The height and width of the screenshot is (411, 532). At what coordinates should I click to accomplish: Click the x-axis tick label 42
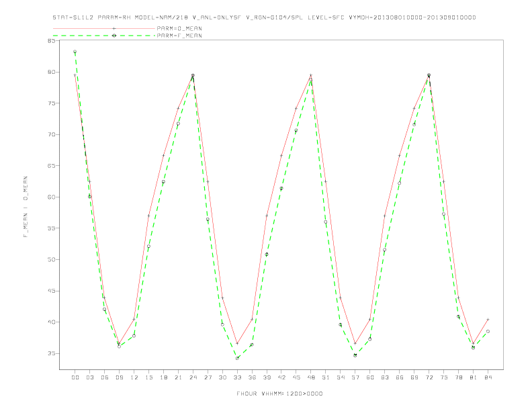pos(281,377)
